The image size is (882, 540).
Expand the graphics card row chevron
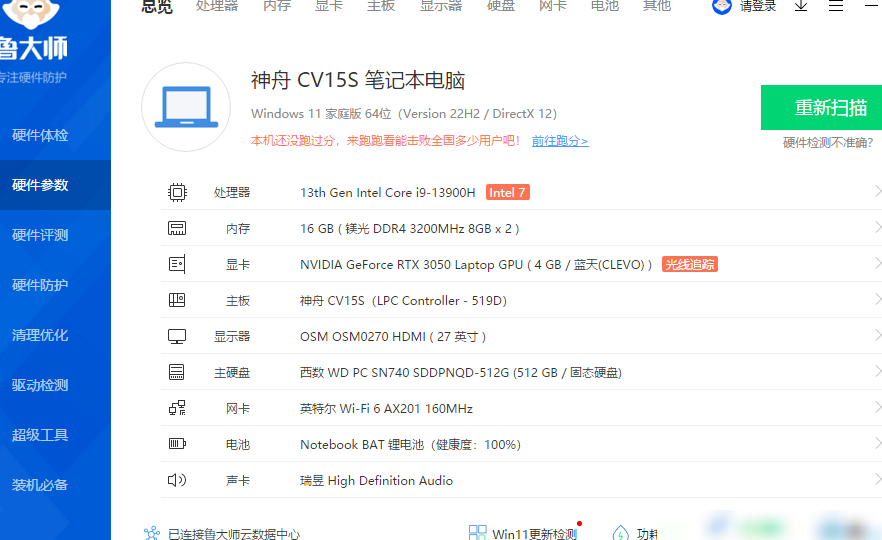pos(878,263)
